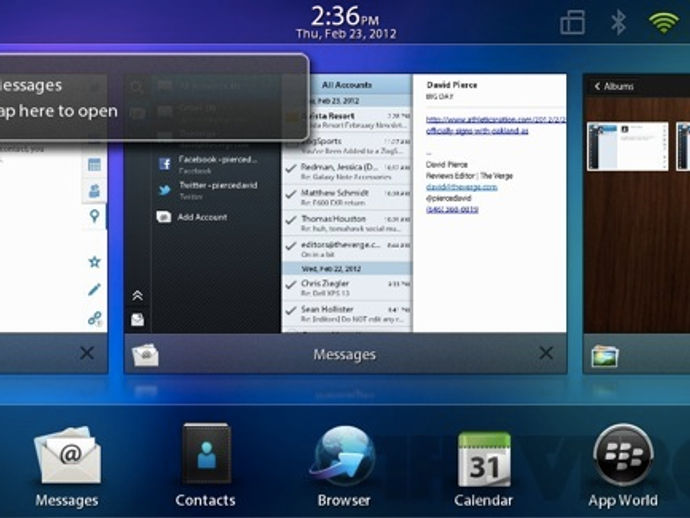Close the left-most app card
This screenshot has width=690, height=518.
[87, 353]
